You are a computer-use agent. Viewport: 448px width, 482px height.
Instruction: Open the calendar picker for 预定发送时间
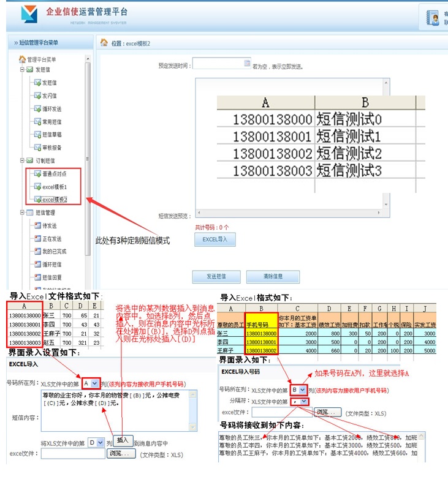[247, 63]
